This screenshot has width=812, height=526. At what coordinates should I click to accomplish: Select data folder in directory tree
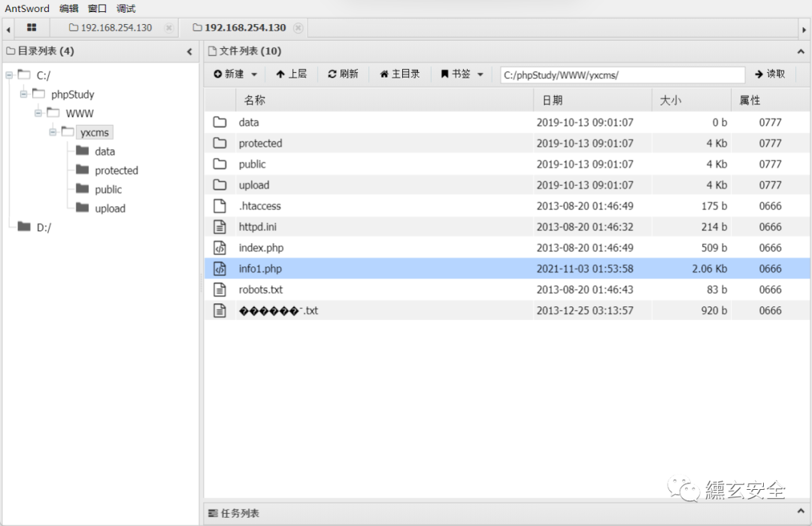pos(105,151)
